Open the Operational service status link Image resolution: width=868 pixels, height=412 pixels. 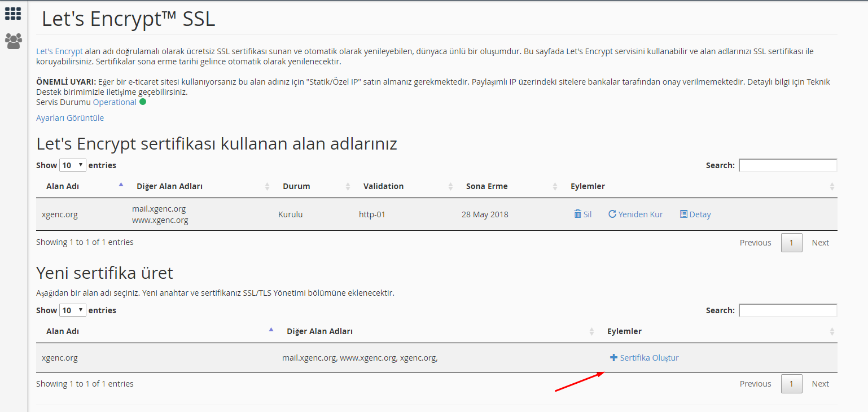click(x=115, y=102)
